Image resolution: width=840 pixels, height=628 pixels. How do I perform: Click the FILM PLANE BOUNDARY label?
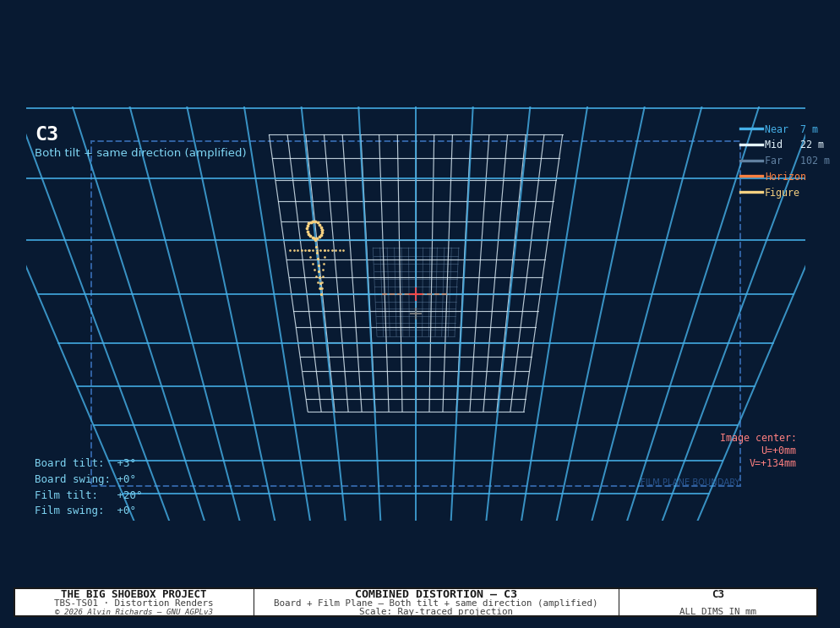click(x=690, y=483)
